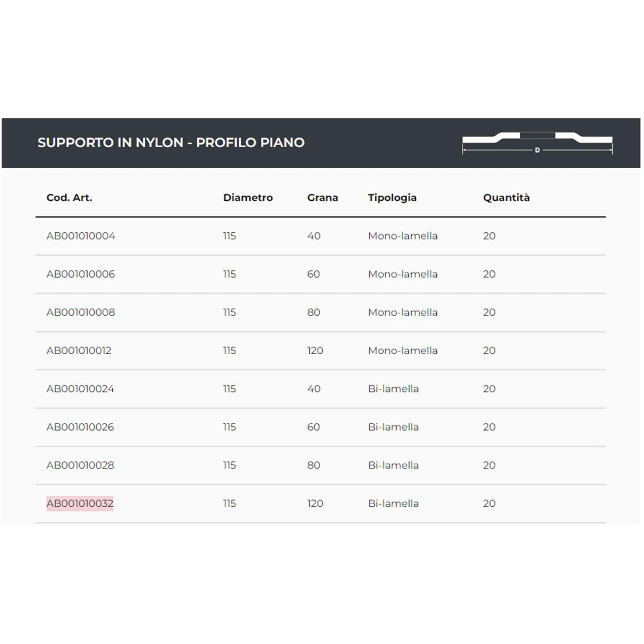The image size is (644, 644).
Task: Click article code AB001010012
Action: coord(78,351)
